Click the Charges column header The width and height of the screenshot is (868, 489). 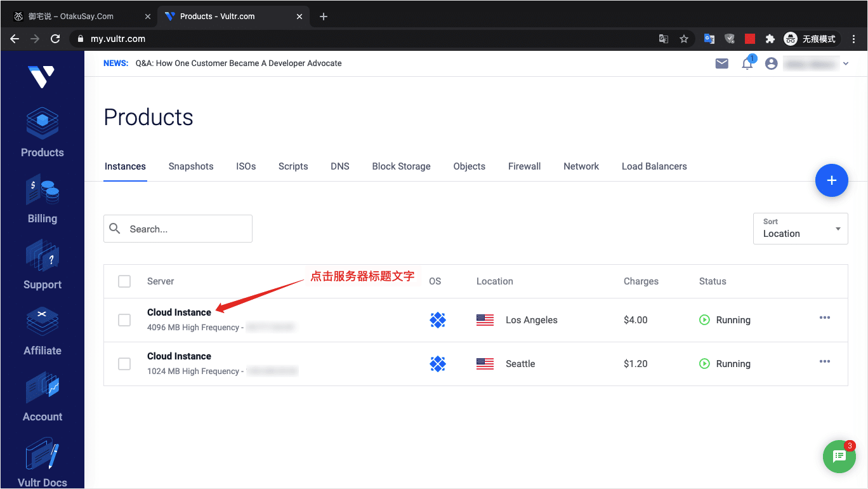[641, 281]
